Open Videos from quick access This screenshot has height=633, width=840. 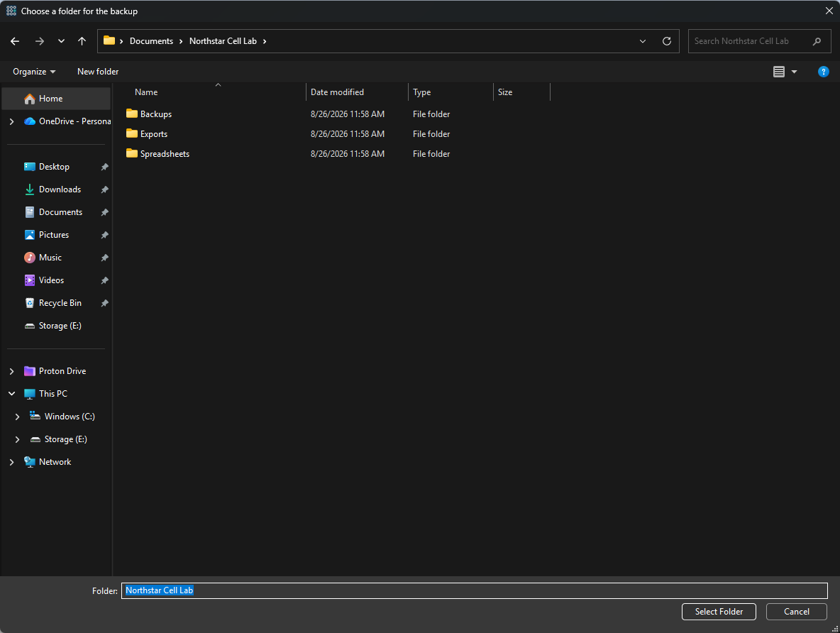coord(45,280)
